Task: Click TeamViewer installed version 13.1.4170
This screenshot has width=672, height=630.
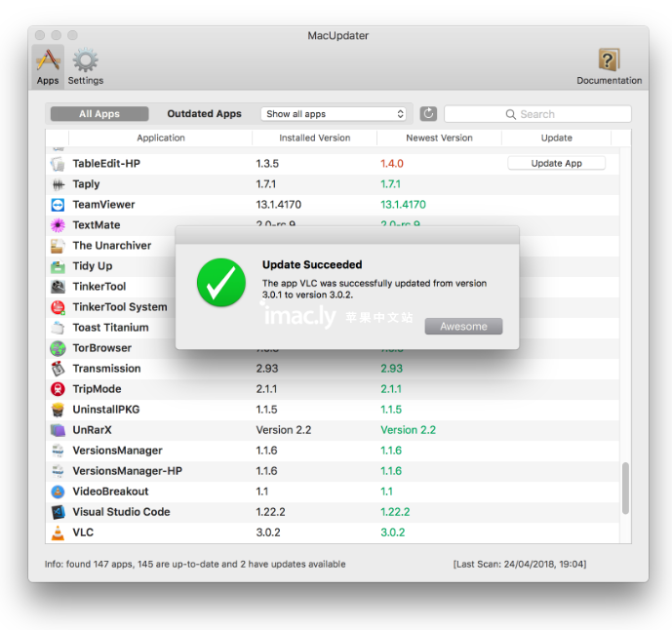Action: (x=279, y=205)
